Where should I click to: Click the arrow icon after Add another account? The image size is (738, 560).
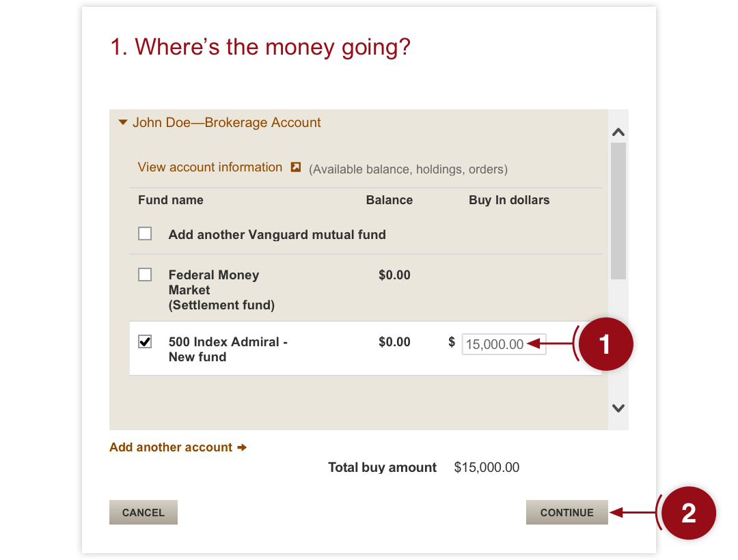pos(242,447)
